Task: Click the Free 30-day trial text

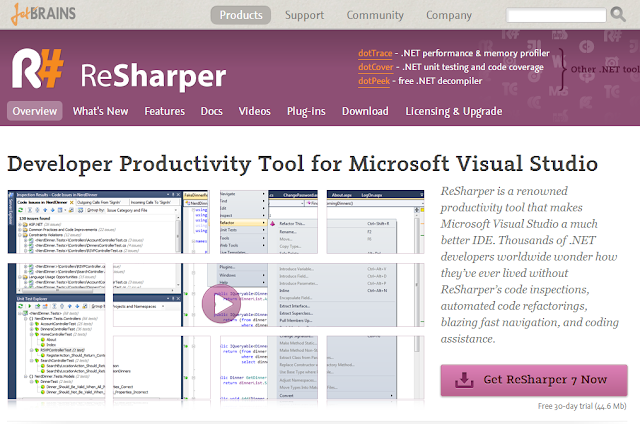Action: pyautogui.click(x=582, y=406)
